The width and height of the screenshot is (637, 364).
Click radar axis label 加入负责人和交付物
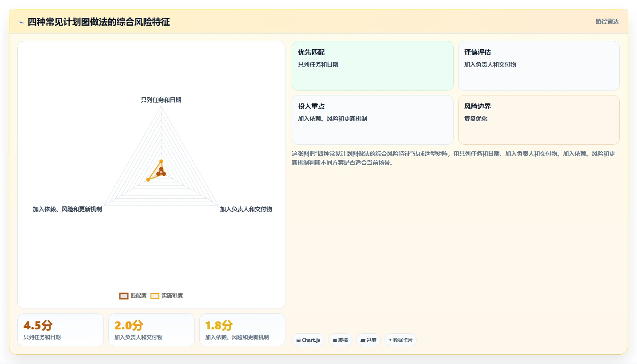246,209
